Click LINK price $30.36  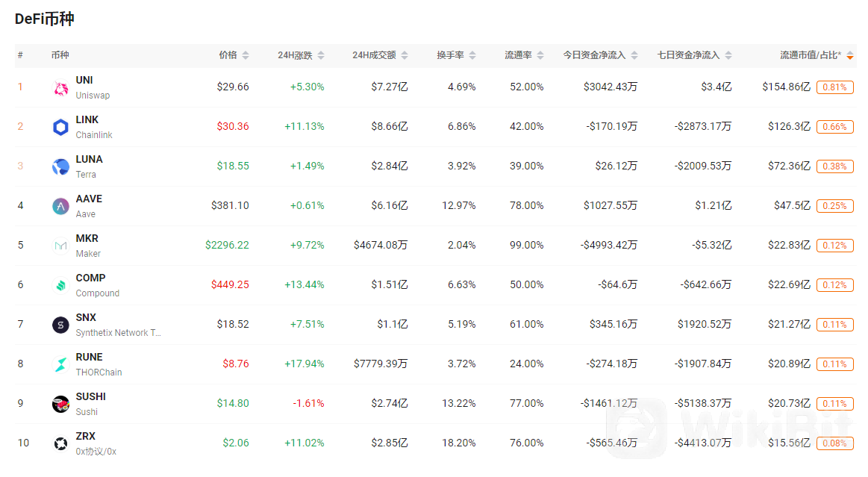click(x=233, y=127)
